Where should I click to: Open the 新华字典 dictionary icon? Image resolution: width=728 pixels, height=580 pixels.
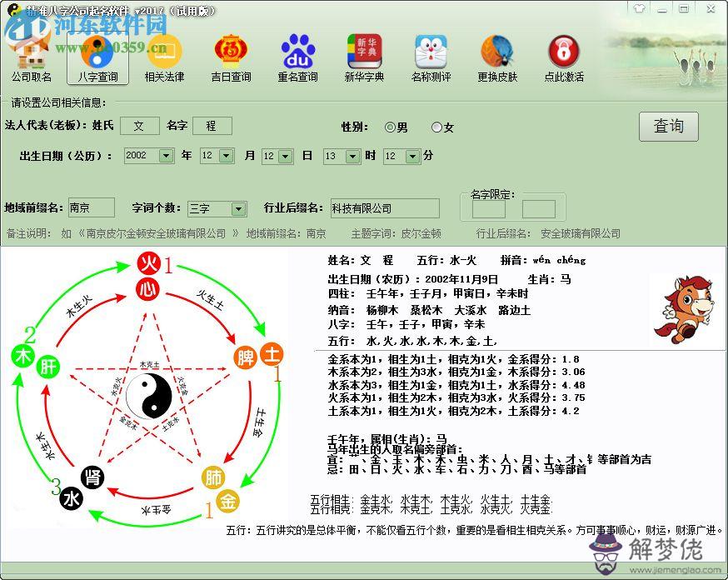tap(364, 58)
